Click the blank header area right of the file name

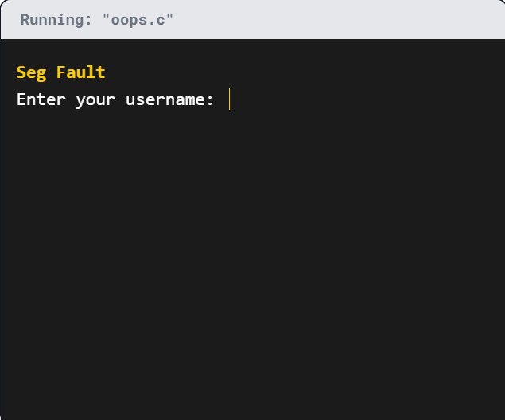pyautogui.click(x=334, y=20)
